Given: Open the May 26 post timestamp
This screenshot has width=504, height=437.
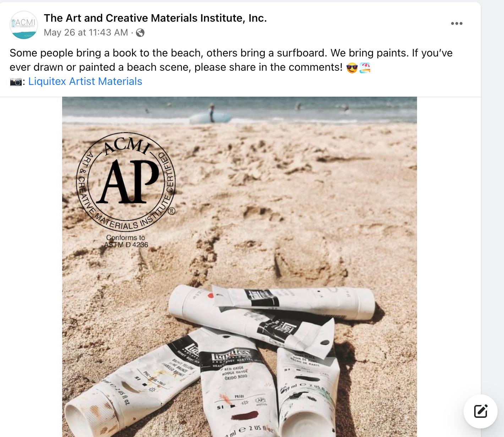Looking at the screenshot, I should [86, 33].
